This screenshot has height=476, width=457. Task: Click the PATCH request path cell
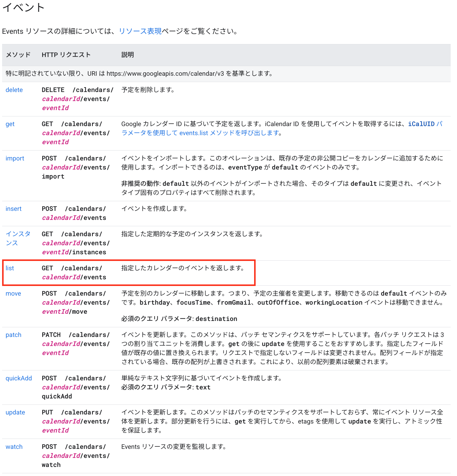75,344
